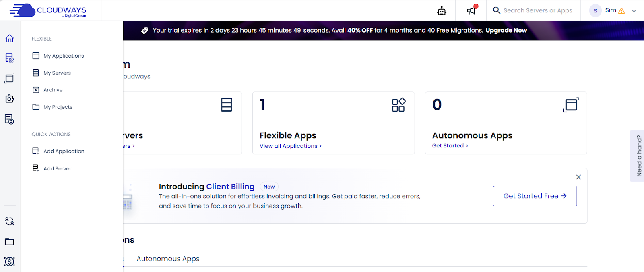This screenshot has width=644, height=272.
Task: Click the Flexible Apps card title
Action: pyautogui.click(x=288, y=135)
